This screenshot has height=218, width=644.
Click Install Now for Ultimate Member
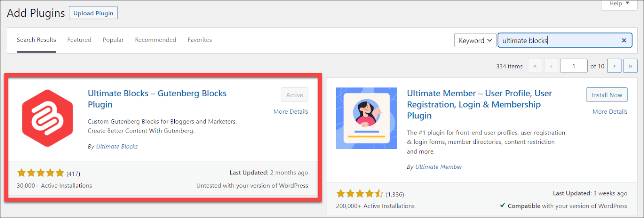click(607, 95)
